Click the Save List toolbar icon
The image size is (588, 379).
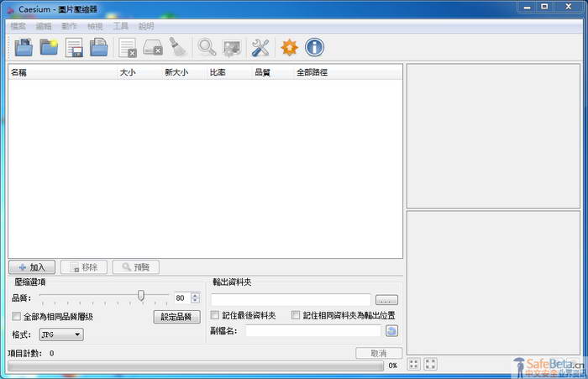tap(74, 47)
